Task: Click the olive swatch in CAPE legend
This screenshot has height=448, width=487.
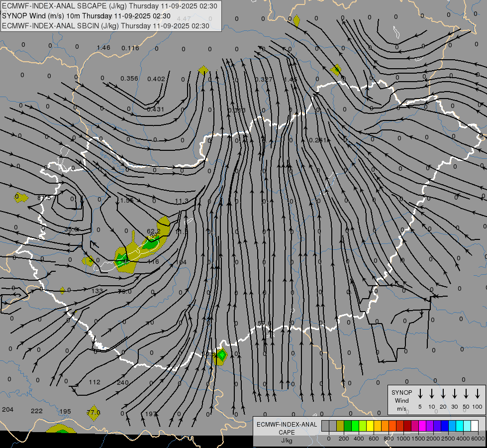Action: [340, 426]
